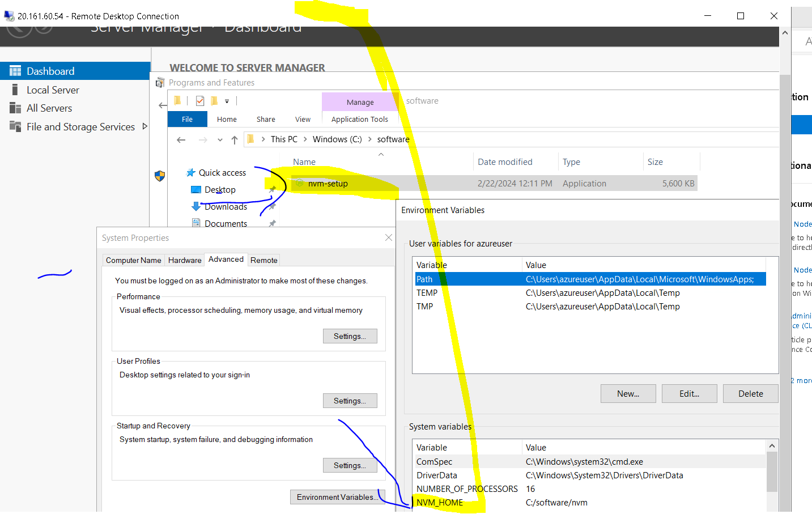Go up one folder level in Explorer
Viewport: 812px width, 514px height.
click(235, 140)
